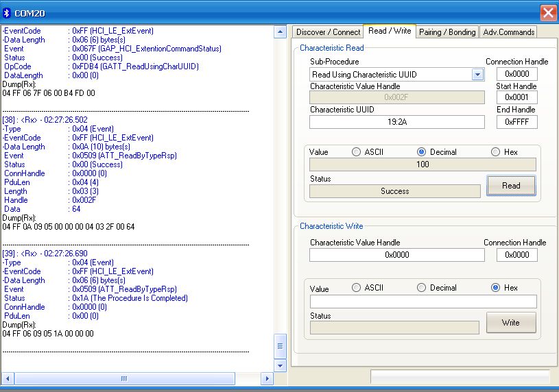Viewport: 559px width, 392px height.
Task: Click the horizontal scrollbar right arrow
Action: [x=267, y=378]
